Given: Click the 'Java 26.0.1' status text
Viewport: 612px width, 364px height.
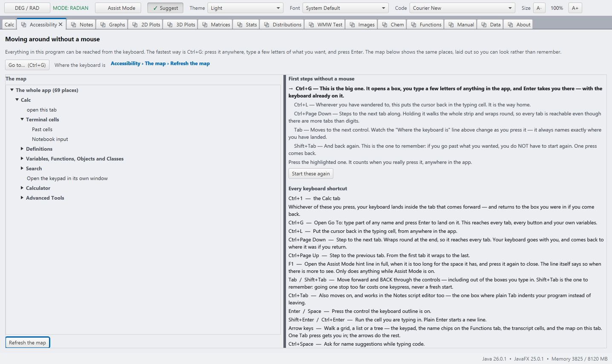Looking at the screenshot, I should click(494, 359).
